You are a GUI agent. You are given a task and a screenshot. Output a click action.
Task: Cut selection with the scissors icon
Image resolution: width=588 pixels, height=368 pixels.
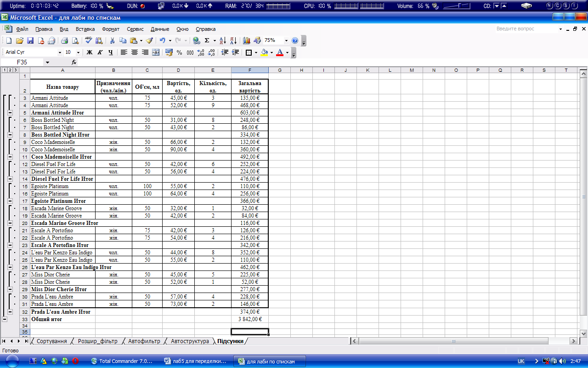[x=112, y=40]
